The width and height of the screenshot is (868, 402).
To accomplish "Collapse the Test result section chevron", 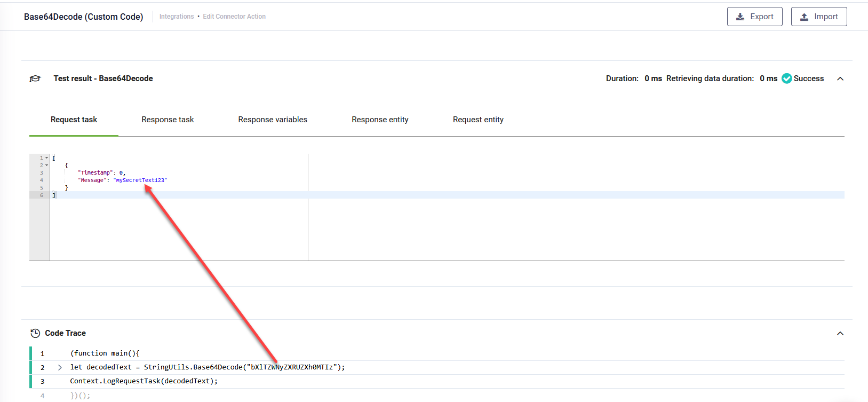I will point(840,78).
